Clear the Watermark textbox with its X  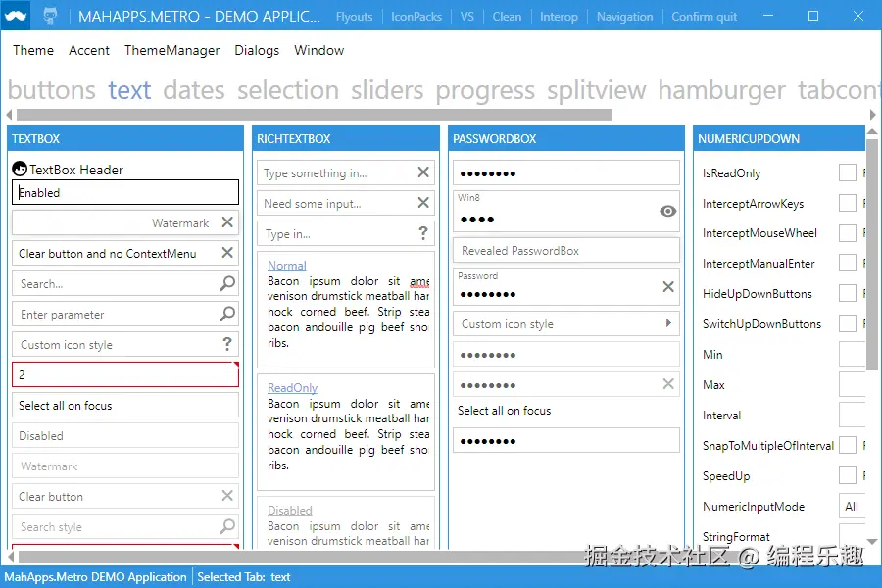click(227, 222)
